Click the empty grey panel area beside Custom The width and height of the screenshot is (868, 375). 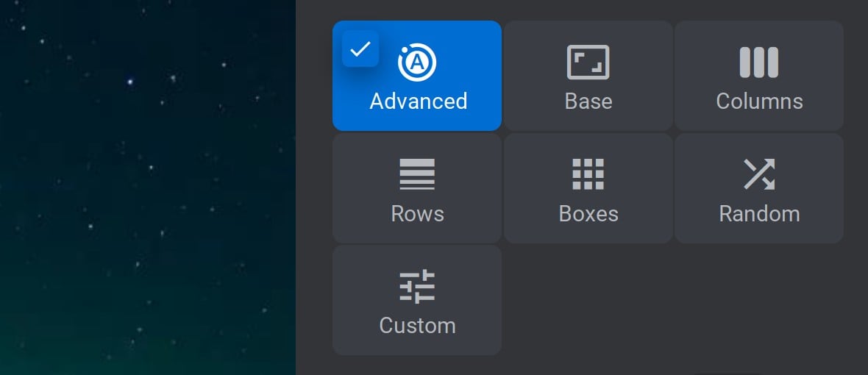(672, 300)
